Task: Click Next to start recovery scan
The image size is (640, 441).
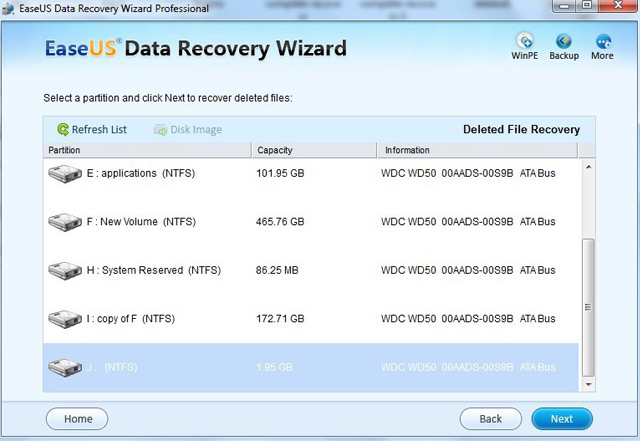Action: [562, 419]
